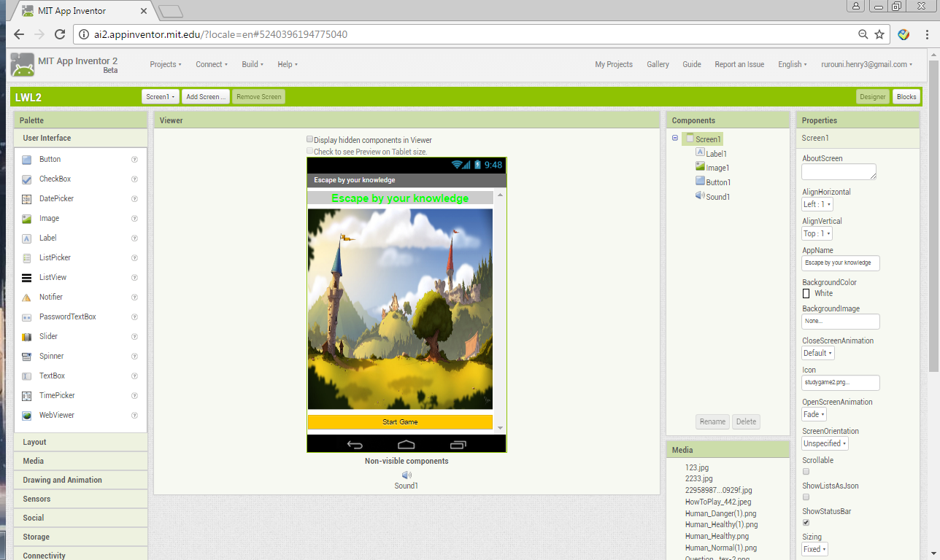Viewport: 940px width, 560px height.
Task: Select the TimePicker palette icon
Action: (x=27, y=396)
